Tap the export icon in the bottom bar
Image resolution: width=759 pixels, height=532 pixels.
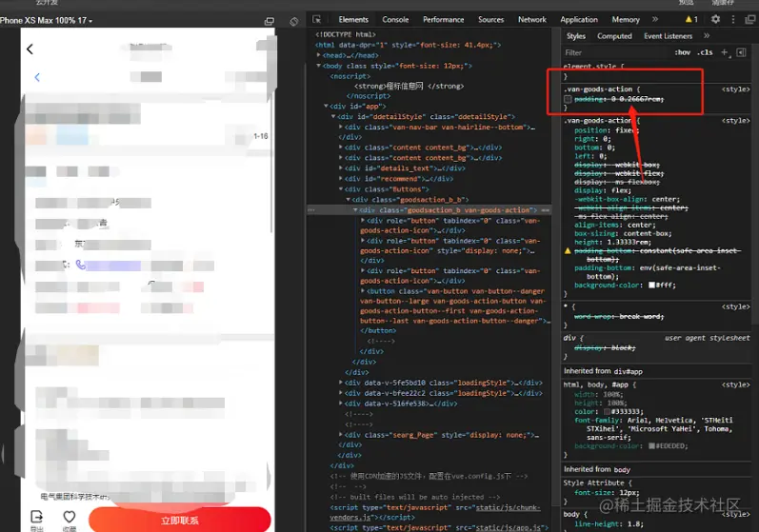point(37,517)
